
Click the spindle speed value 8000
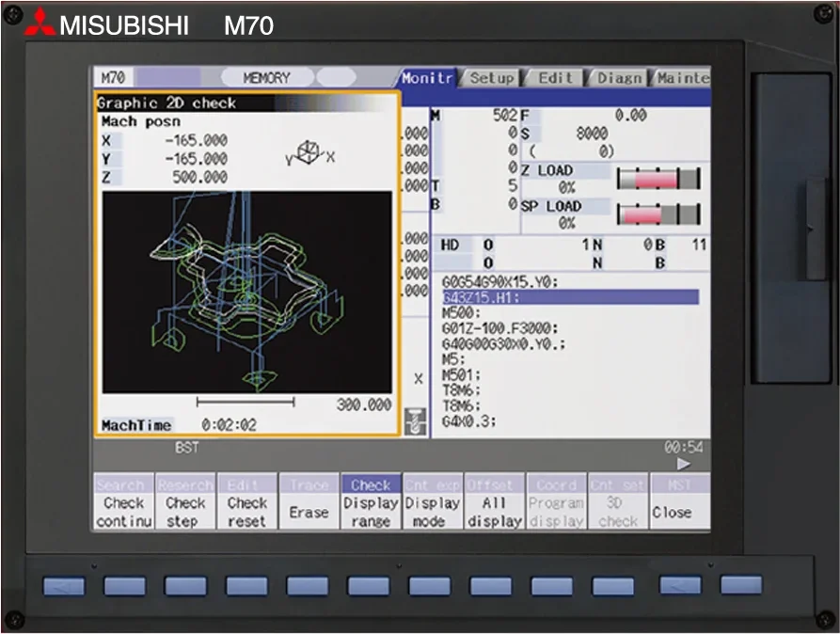[592, 133]
